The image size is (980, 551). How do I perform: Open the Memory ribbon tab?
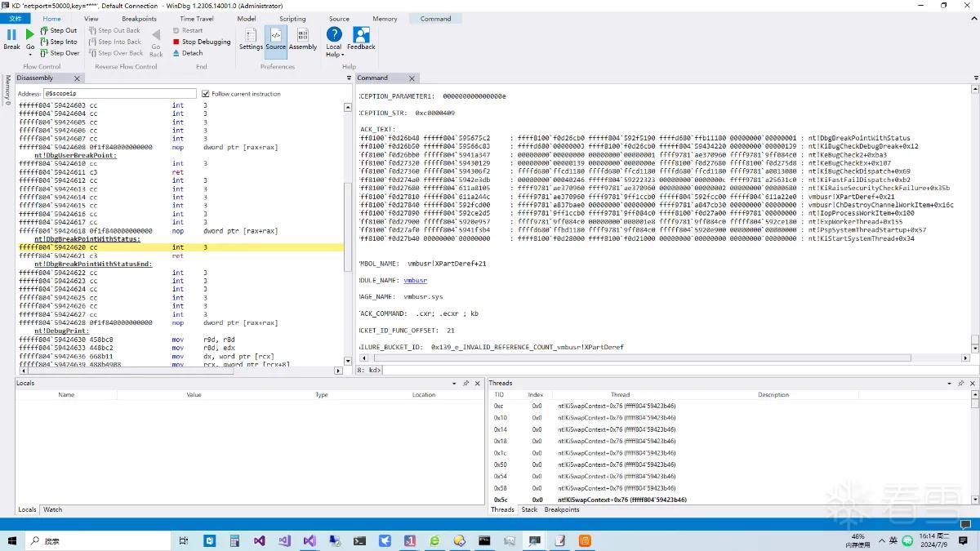385,19
